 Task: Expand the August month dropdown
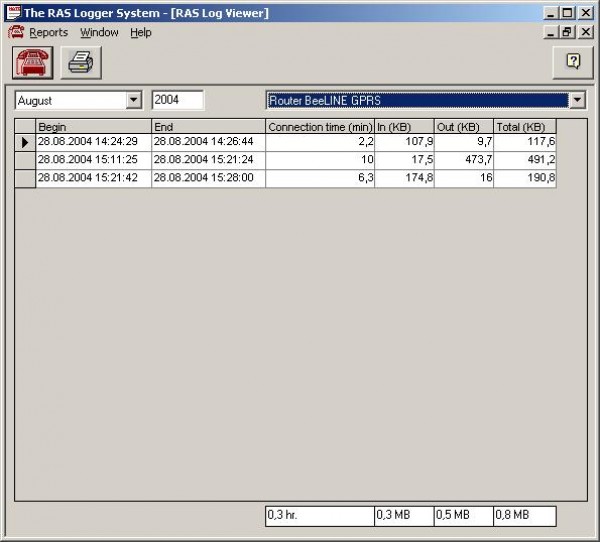[134, 101]
